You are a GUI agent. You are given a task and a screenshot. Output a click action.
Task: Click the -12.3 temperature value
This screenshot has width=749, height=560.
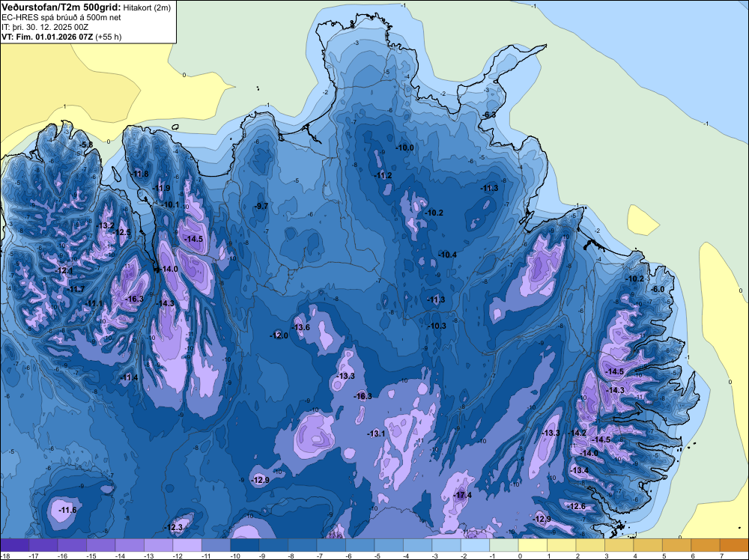(174, 528)
